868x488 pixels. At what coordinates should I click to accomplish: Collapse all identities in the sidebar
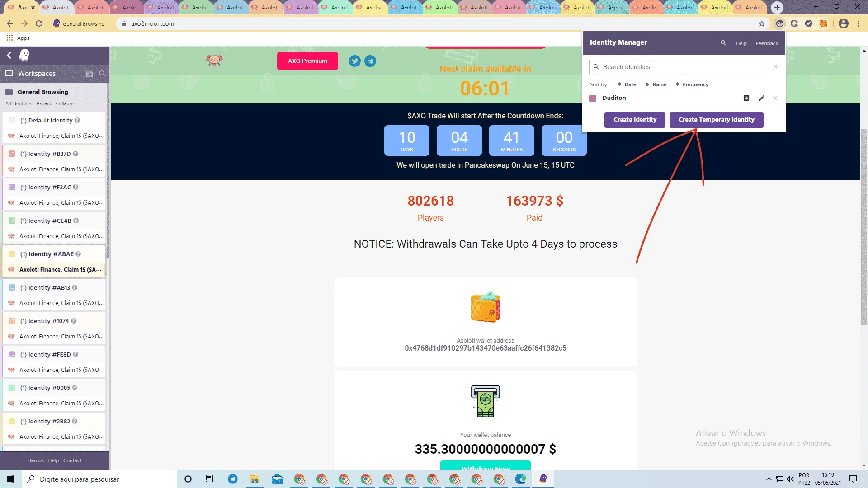pyautogui.click(x=65, y=103)
